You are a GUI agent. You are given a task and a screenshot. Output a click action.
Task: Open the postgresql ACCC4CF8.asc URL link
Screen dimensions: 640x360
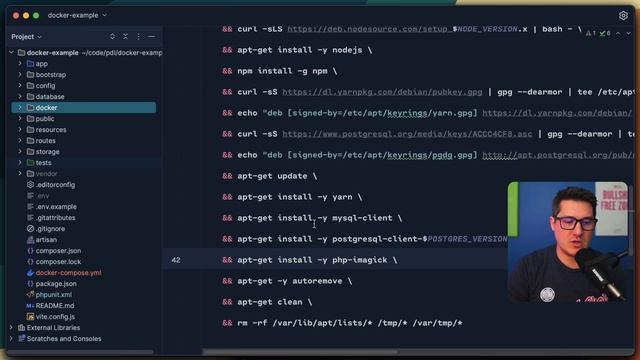click(x=407, y=134)
